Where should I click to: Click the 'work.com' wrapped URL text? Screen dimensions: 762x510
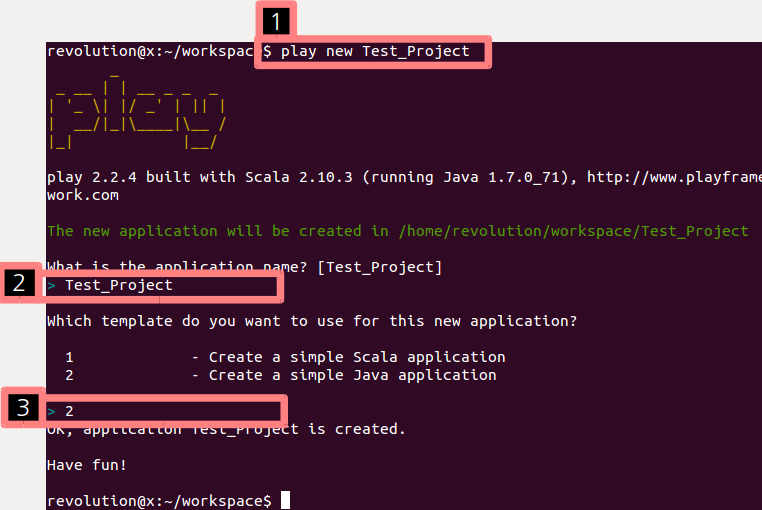83,195
